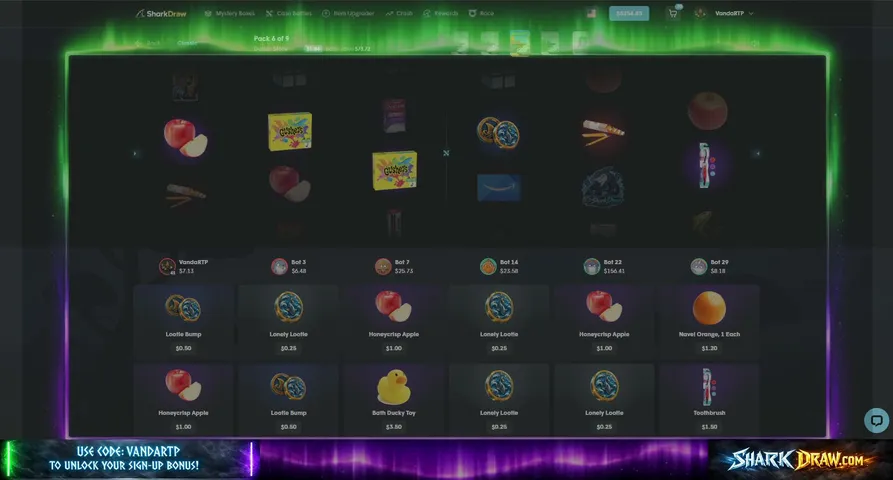Screen dimensions: 893x480
Task: Click Bot 7's $25.73 total
Action: pyautogui.click(x=404, y=271)
